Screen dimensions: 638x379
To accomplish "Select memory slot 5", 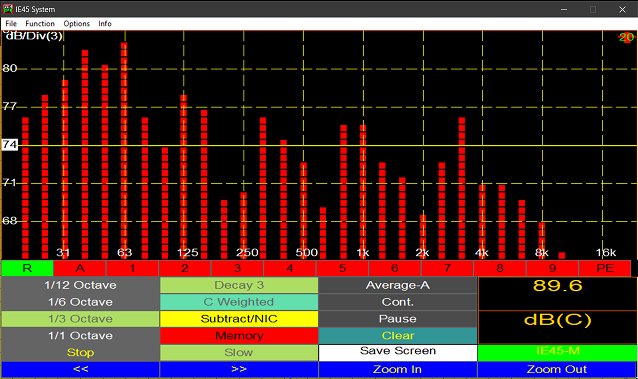I will tap(343, 268).
